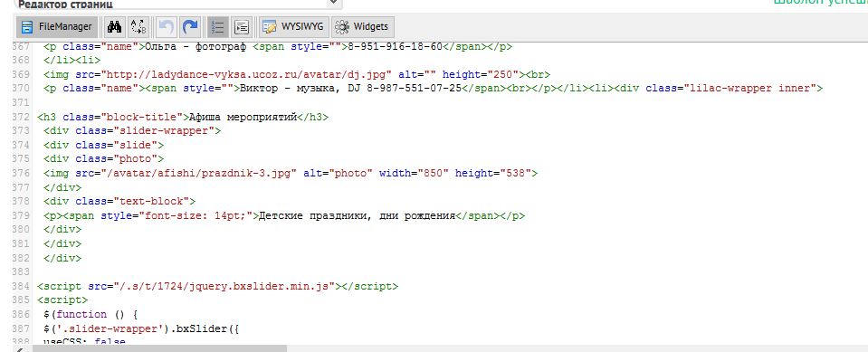Image resolution: width=868 pixels, height=352 pixels.
Task: Click the phone number 8-951-916-18-60
Action: (x=395, y=46)
